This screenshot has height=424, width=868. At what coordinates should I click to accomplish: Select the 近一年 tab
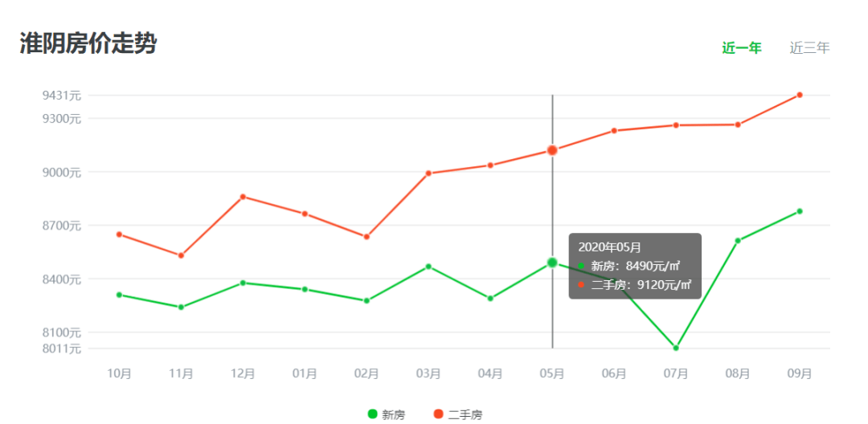[x=741, y=48]
